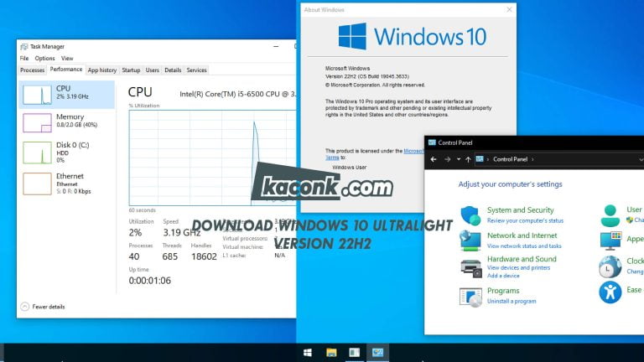The height and width of the screenshot is (362, 644).
Task: Click the Control Panel title bar icon
Action: (432, 142)
